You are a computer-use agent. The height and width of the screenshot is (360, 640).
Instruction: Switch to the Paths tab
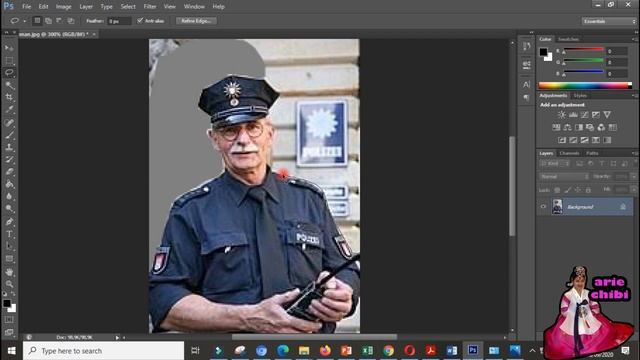click(x=592, y=153)
